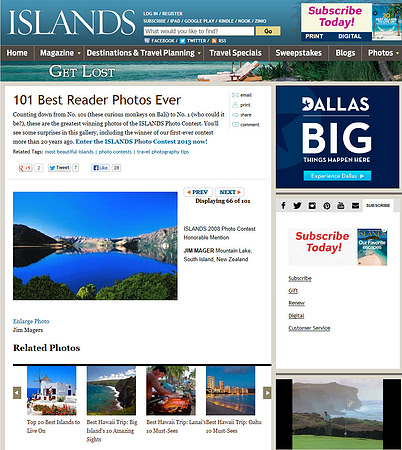Click LOG IN / REGISTER link
The height and width of the screenshot is (450, 402).
tap(163, 14)
